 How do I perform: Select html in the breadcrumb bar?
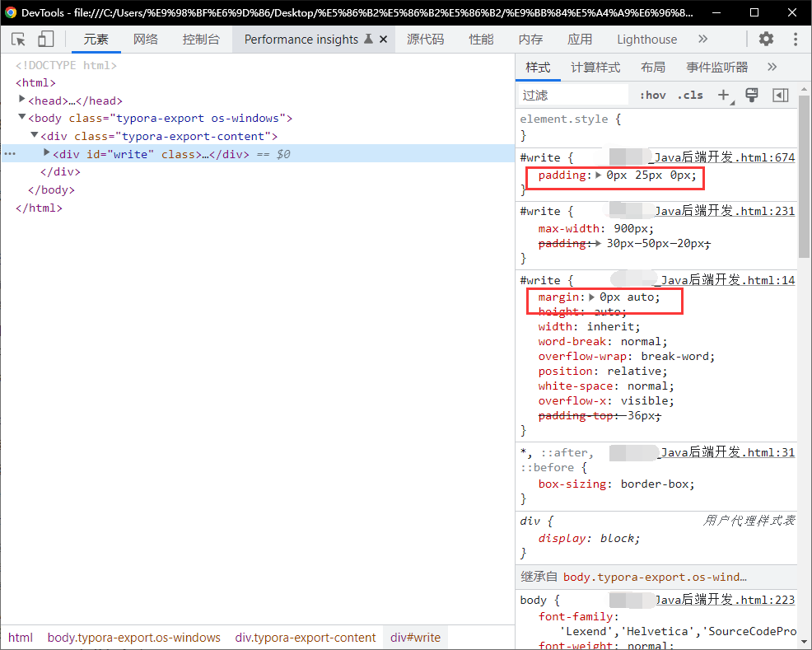click(21, 638)
